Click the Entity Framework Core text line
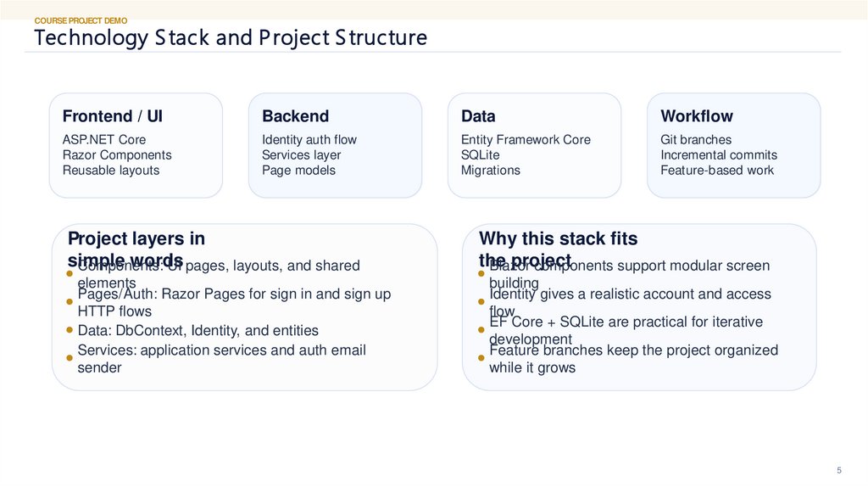Screen dimensions: 868x487 coord(526,139)
